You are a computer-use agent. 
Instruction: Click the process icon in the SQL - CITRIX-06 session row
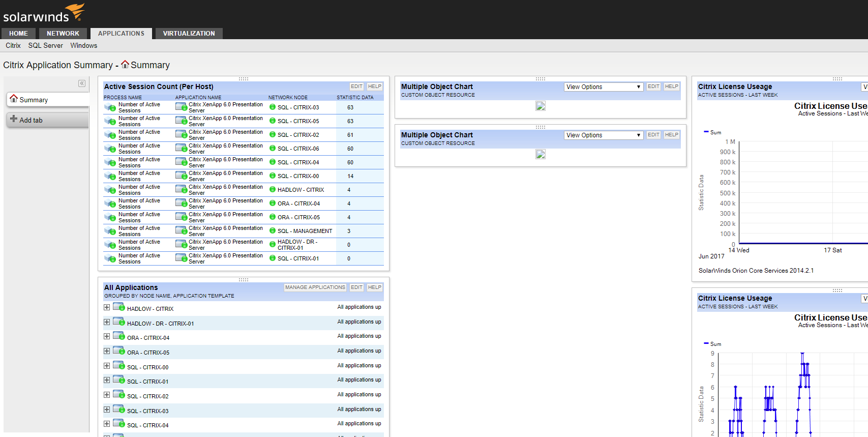[110, 149]
